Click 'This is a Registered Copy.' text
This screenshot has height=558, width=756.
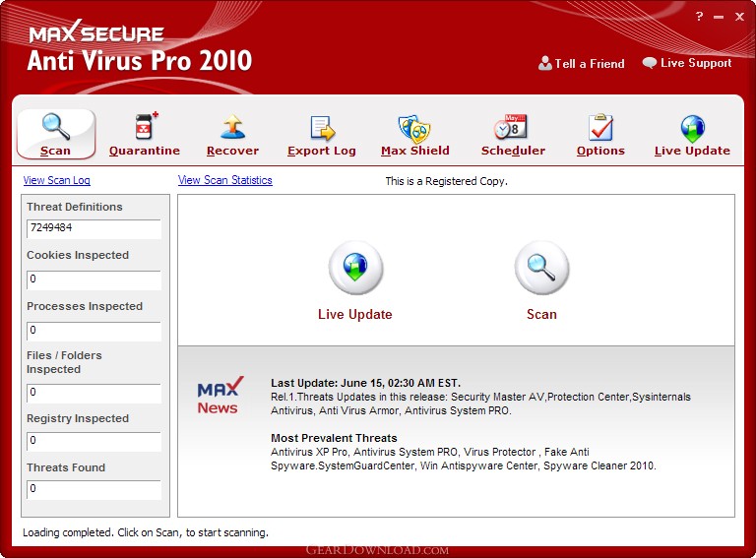click(x=447, y=181)
